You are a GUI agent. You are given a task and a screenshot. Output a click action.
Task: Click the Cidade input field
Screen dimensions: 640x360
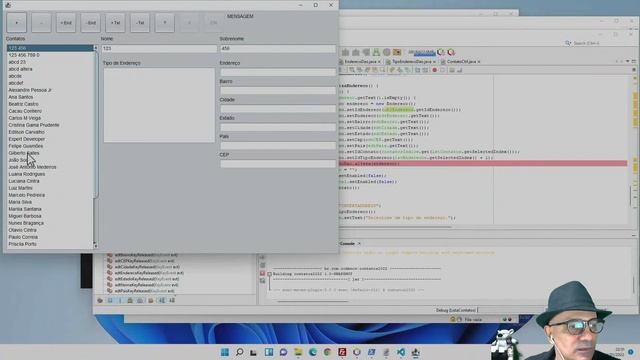coord(278,109)
